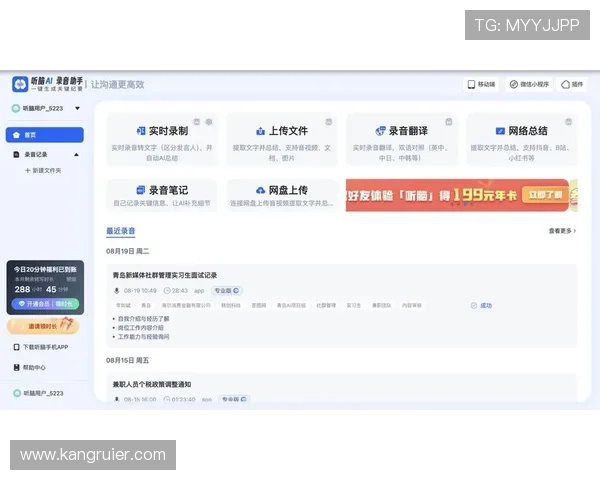Select the 最近录音 tab
The height and width of the screenshot is (480, 600).
point(121,231)
